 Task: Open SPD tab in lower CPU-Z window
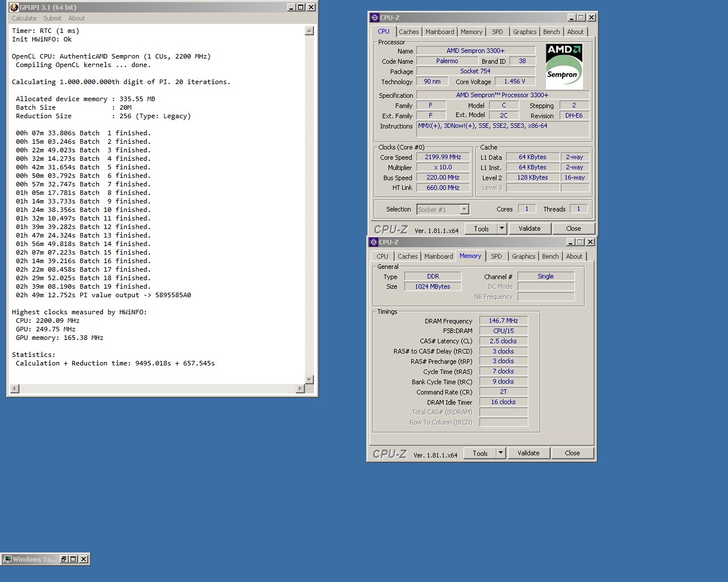497,256
